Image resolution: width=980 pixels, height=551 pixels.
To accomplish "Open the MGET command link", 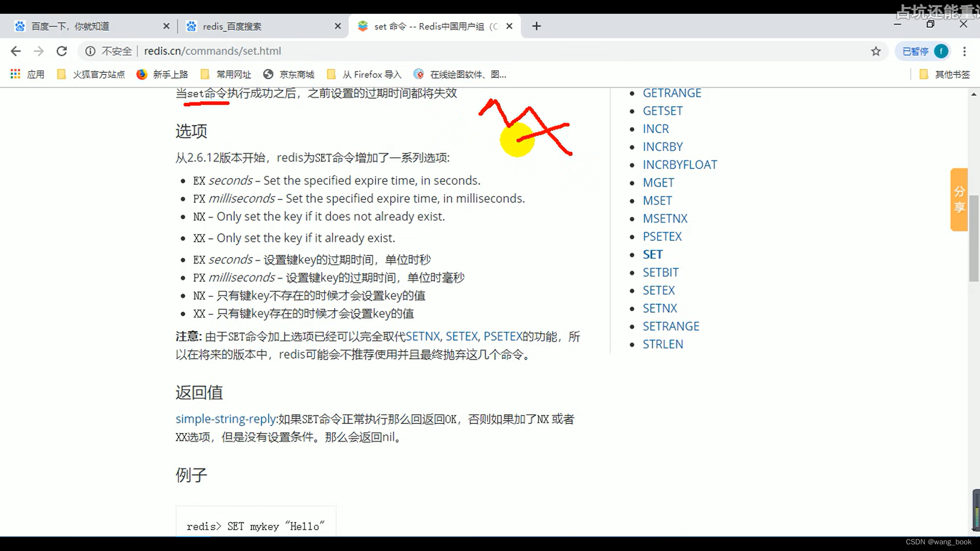I will (658, 183).
